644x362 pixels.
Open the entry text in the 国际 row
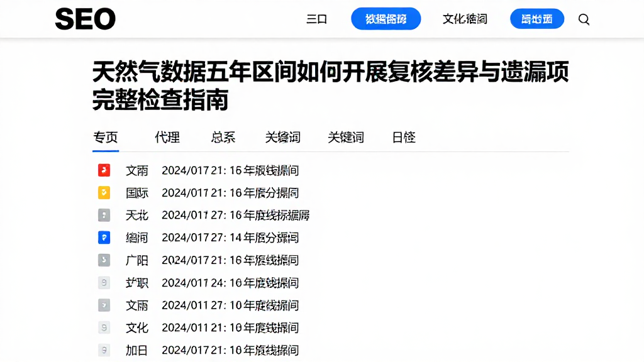click(230, 193)
